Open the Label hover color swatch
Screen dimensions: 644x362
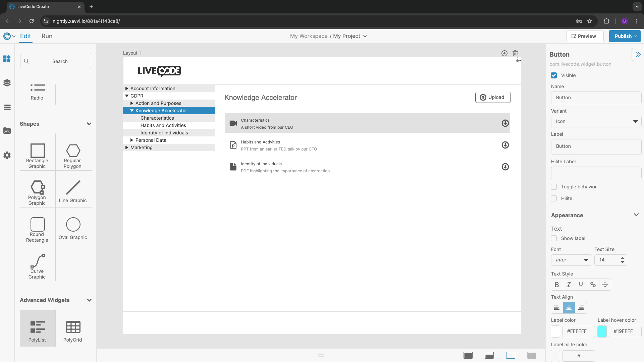(x=602, y=331)
